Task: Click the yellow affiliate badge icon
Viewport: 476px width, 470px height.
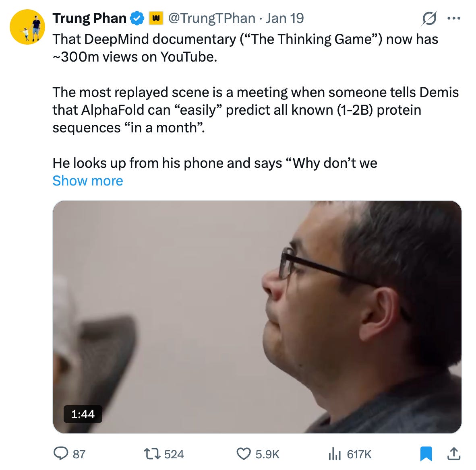Action: click(x=156, y=18)
